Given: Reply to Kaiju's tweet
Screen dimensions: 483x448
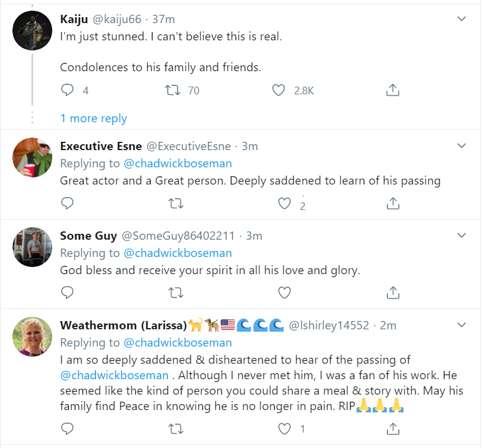Looking at the screenshot, I should pyautogui.click(x=68, y=91).
